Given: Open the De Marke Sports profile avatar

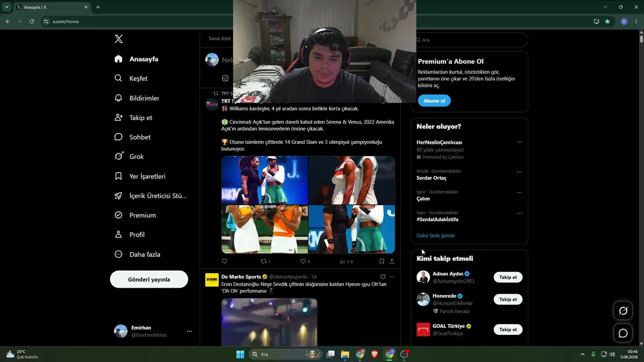Looking at the screenshot, I should click(x=212, y=280).
